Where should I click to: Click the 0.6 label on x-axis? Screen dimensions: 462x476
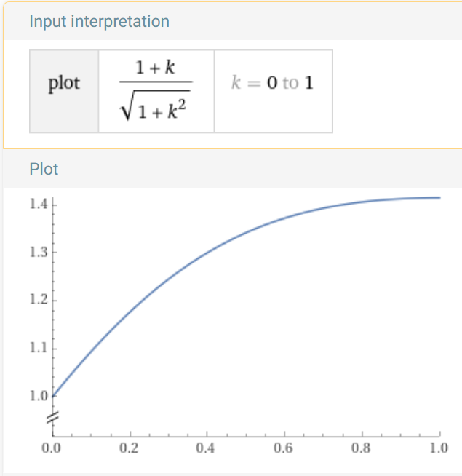tap(283, 448)
